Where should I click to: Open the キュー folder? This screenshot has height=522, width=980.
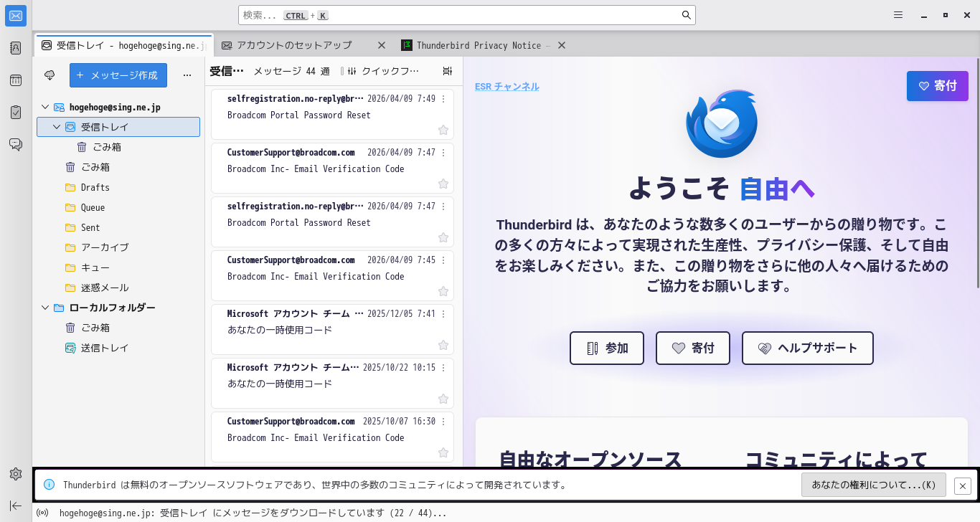(x=118, y=267)
